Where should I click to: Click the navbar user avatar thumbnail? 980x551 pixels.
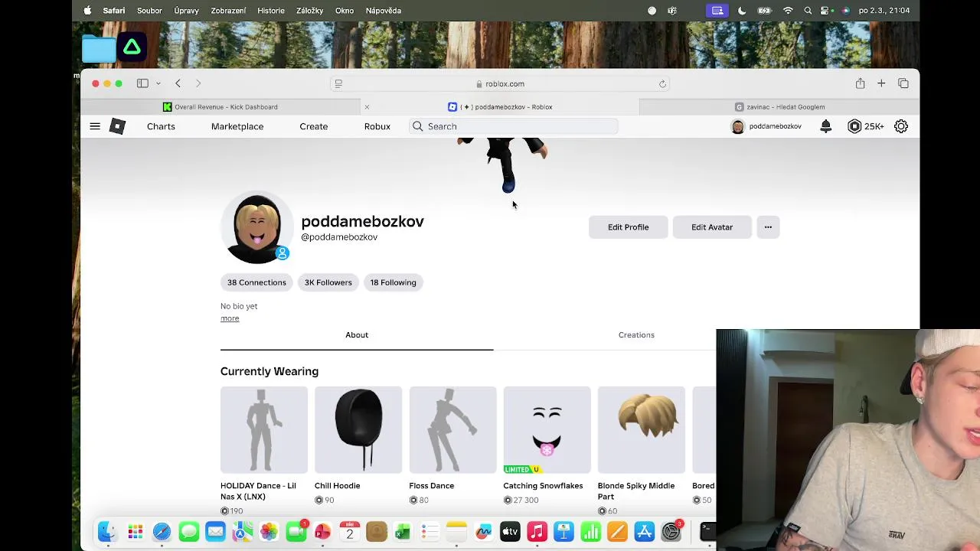coord(738,126)
